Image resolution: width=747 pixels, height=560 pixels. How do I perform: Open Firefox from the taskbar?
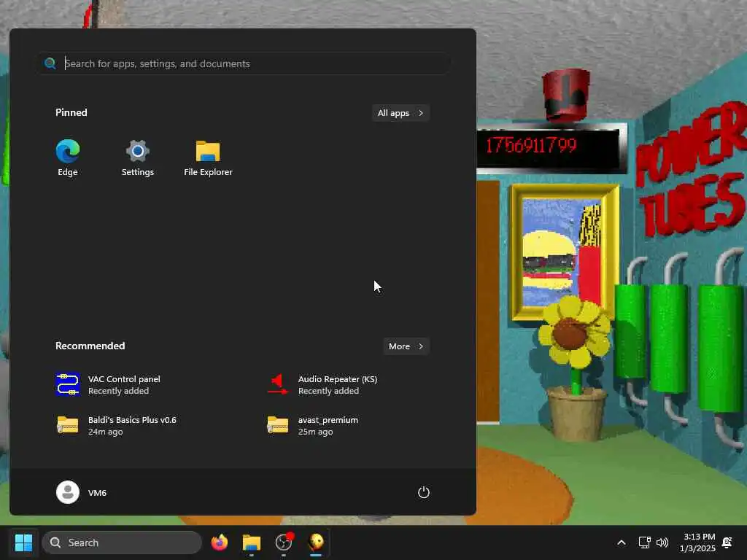coord(219,542)
